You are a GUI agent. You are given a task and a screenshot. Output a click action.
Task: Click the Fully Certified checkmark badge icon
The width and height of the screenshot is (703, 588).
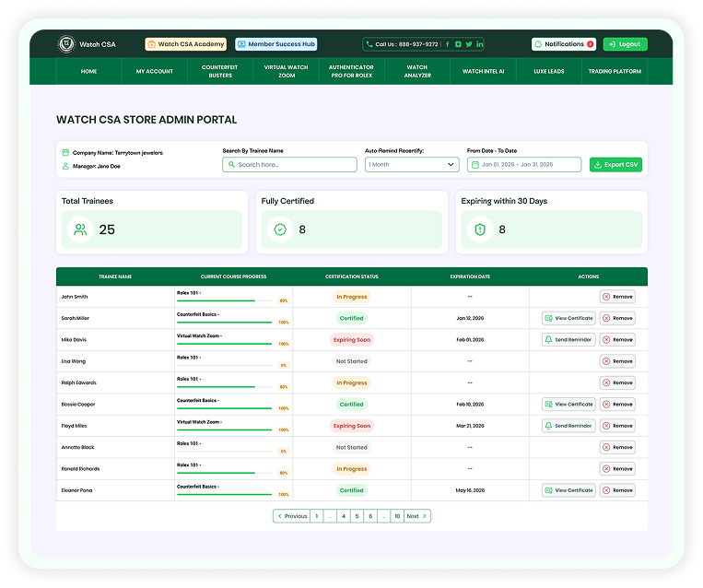tap(280, 229)
